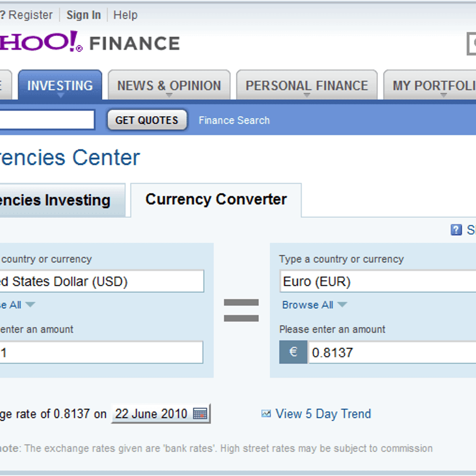Click the 0.8137 amount field
Screen dimensions: 476x476
pos(392,352)
